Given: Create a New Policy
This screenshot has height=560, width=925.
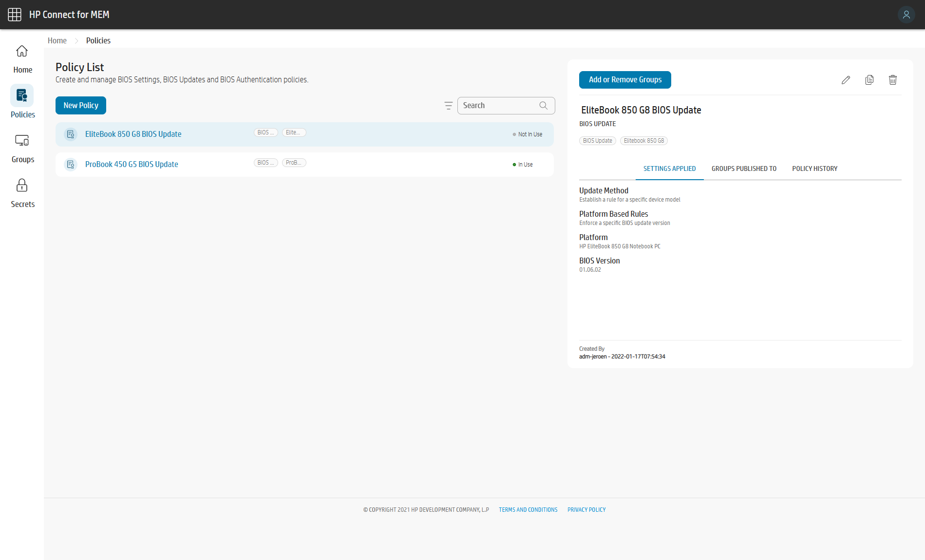Looking at the screenshot, I should pos(80,105).
